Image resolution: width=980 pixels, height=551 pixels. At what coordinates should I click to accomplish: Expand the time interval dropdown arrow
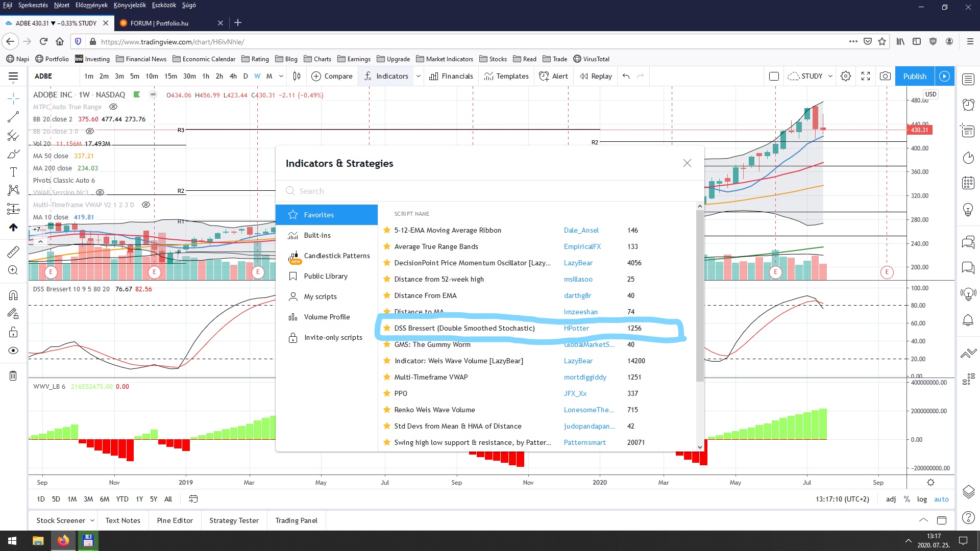281,76
